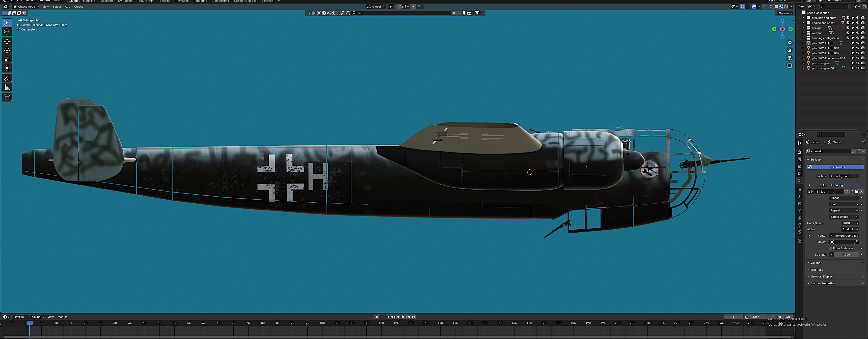Viewport: 868px width, 339px height.
Task: Select the Cursor tool
Action: 7,32
